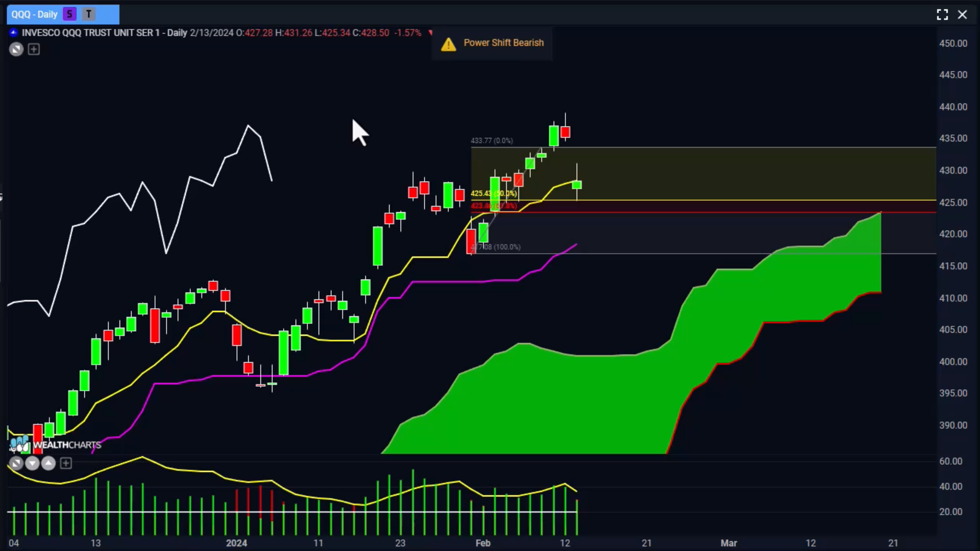Click the high value H:431.26
The height and width of the screenshot is (551, 980).
pos(293,33)
